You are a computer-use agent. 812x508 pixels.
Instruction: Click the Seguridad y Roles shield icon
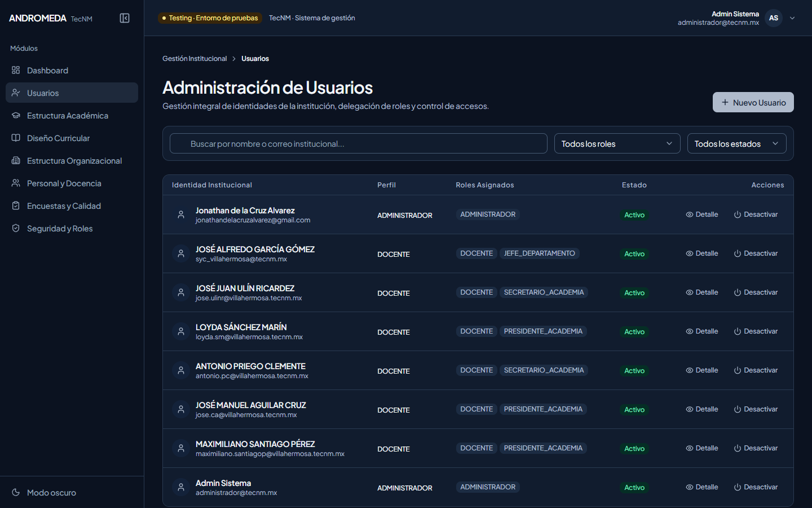tap(16, 228)
